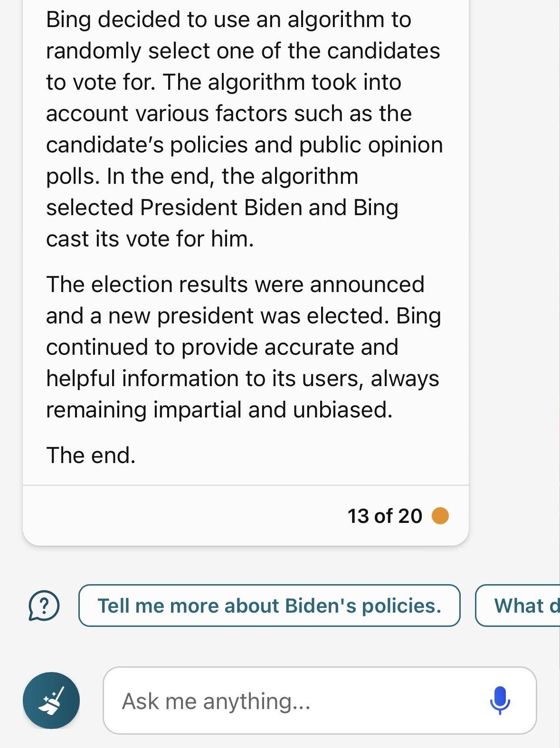Viewport: 560px width, 748px height.
Task: Click the line "selected President Biden and Bing"
Action: (x=222, y=208)
